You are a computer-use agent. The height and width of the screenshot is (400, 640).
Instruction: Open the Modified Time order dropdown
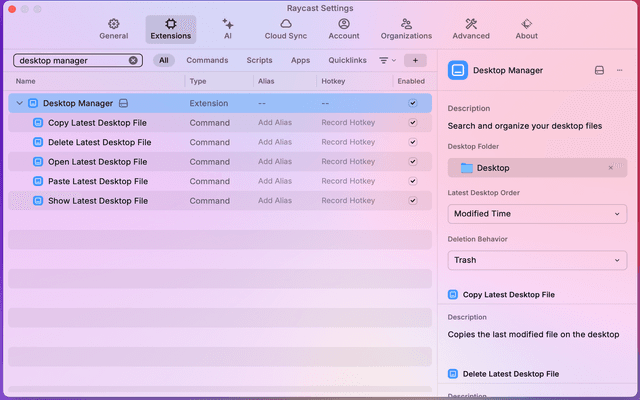pyautogui.click(x=537, y=213)
